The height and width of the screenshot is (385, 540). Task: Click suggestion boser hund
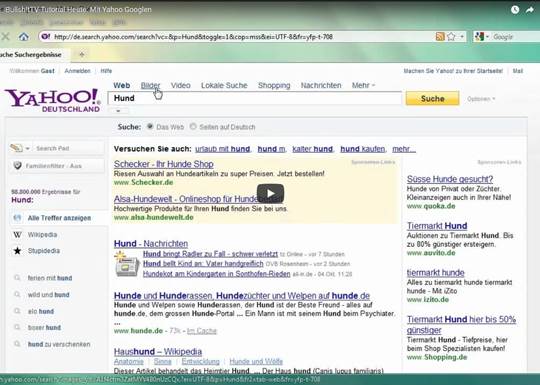point(44,327)
